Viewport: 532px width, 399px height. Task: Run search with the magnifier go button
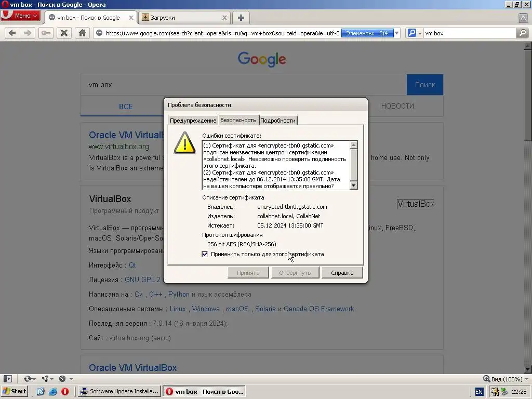[523, 33]
